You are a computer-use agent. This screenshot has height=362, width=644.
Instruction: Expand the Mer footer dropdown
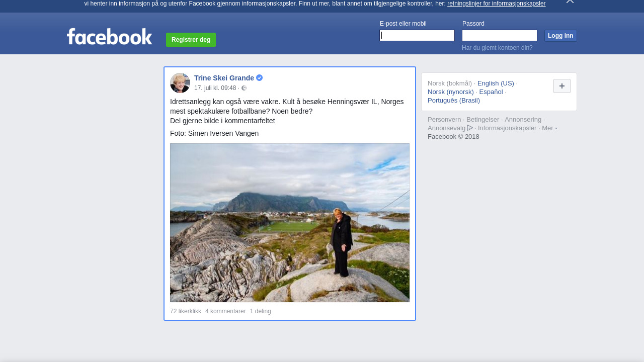549,128
